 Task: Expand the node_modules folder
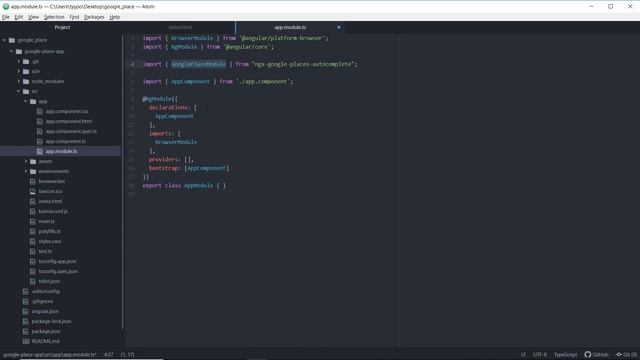(19, 81)
